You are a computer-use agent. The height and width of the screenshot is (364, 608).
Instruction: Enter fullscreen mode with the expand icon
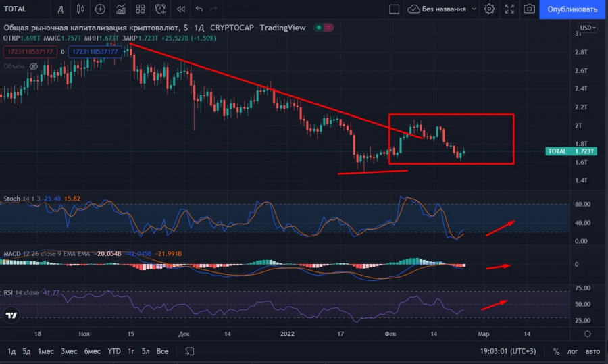[x=509, y=9]
